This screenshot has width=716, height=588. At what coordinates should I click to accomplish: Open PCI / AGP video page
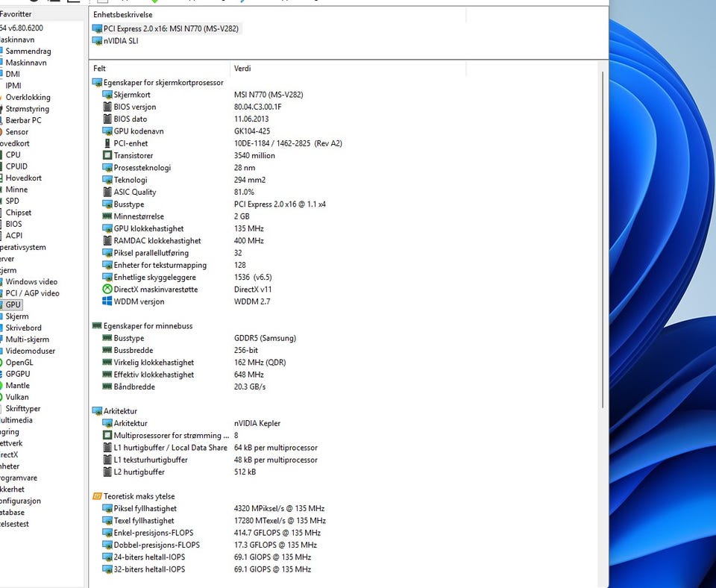(x=32, y=293)
